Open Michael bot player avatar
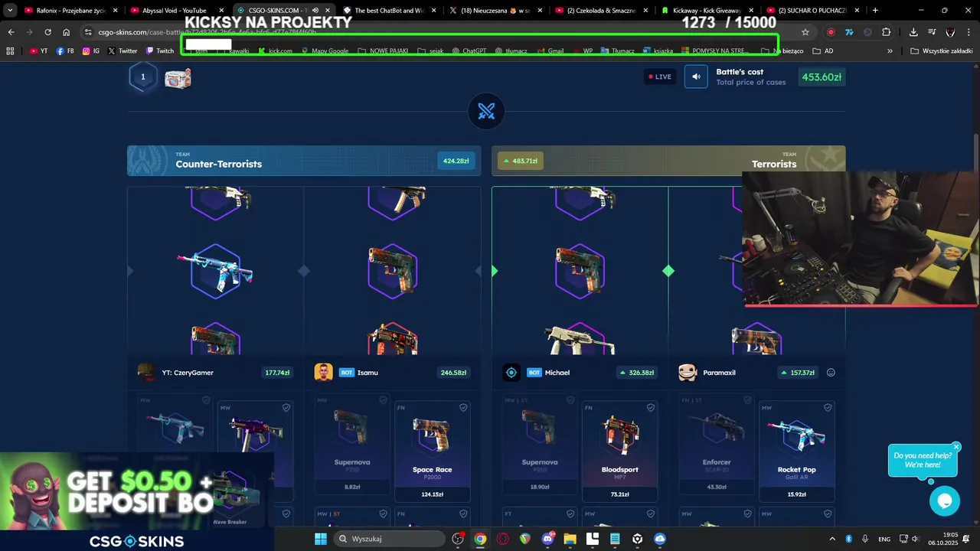This screenshot has height=551, width=980. [x=511, y=373]
